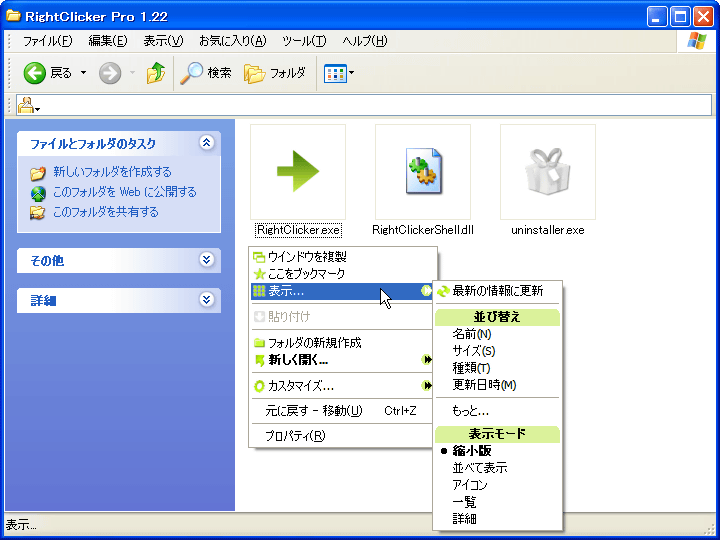Open the ツール(T) menu
The image size is (720, 540).
304,41
